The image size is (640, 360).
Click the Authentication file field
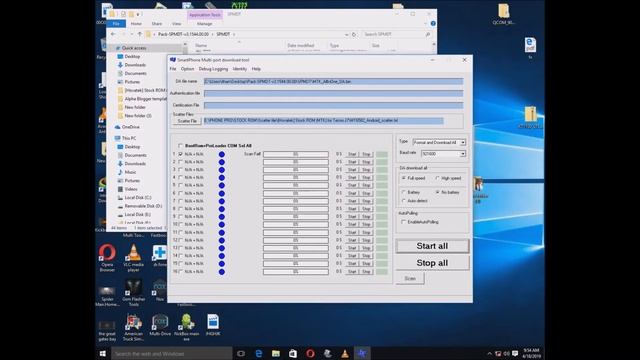click(x=333, y=93)
